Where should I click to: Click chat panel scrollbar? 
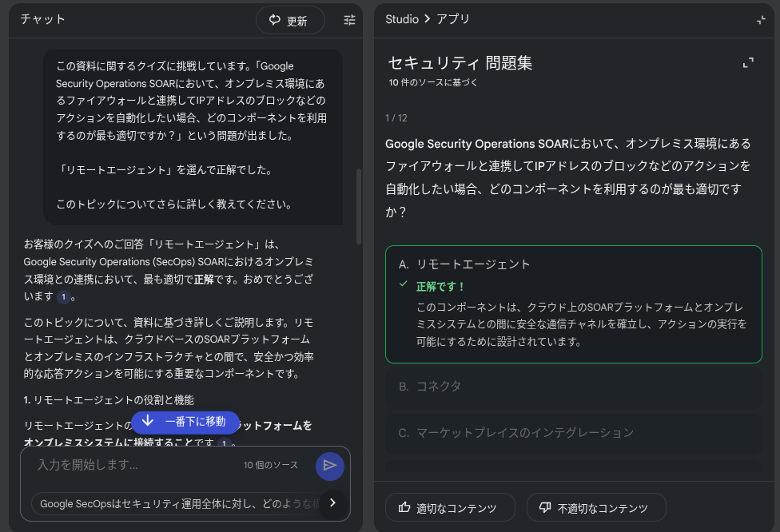coord(359,206)
